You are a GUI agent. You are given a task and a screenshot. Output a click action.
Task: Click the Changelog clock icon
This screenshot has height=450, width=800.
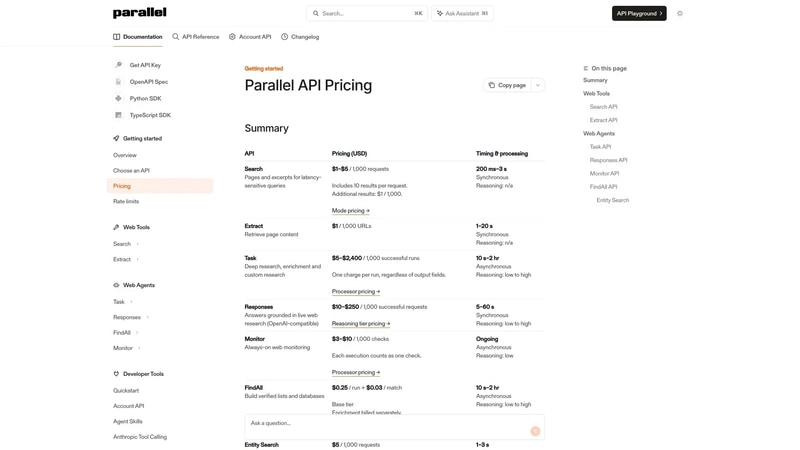(x=285, y=37)
